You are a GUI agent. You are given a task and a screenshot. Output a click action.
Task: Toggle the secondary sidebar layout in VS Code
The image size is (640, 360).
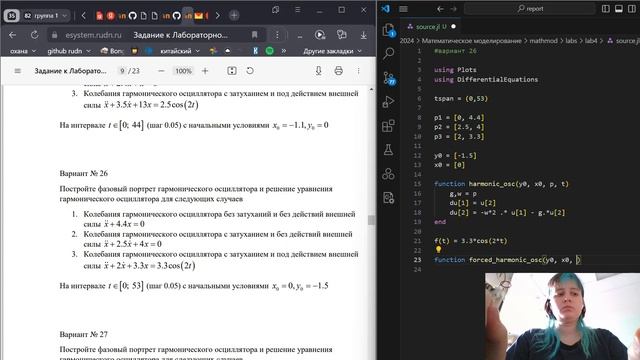pos(632,9)
